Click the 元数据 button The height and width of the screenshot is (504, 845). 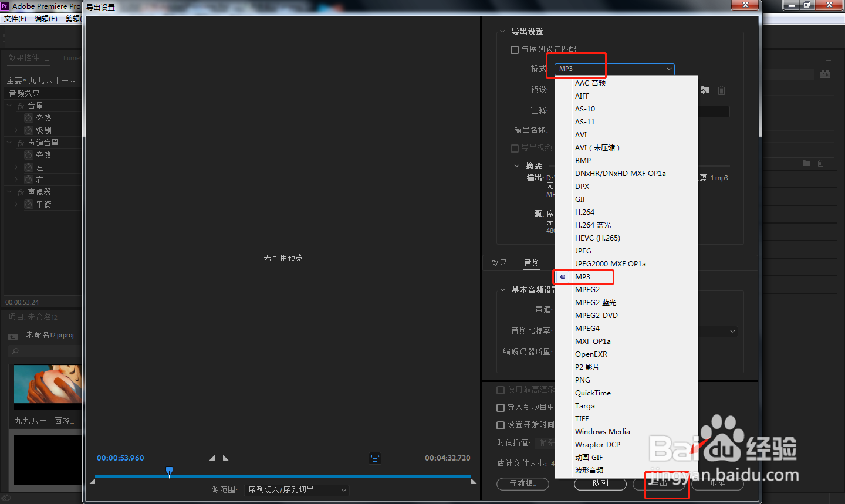tap(523, 483)
